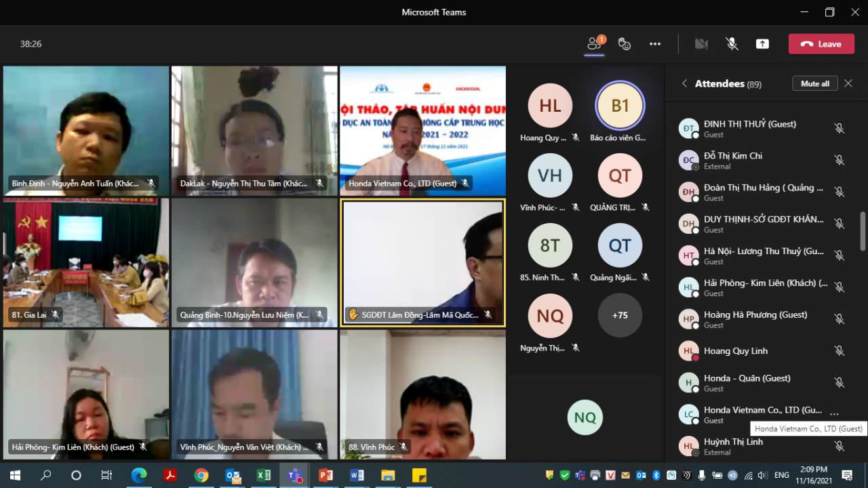The height and width of the screenshot is (488, 868).
Task: Click the Share content tray icon
Action: [762, 44]
